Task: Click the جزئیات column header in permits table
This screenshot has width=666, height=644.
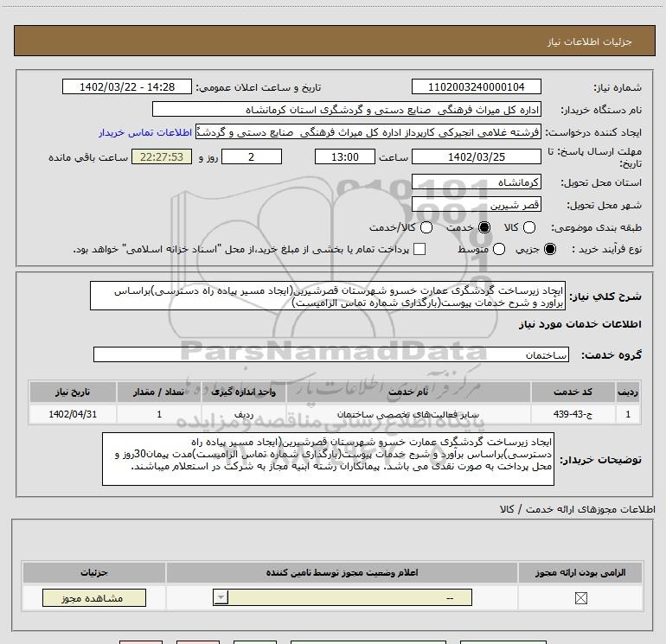Action: coord(94,572)
